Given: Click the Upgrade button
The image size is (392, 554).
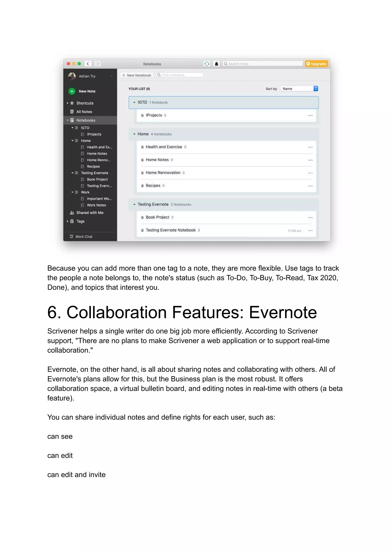Looking at the screenshot, I should 316,64.
